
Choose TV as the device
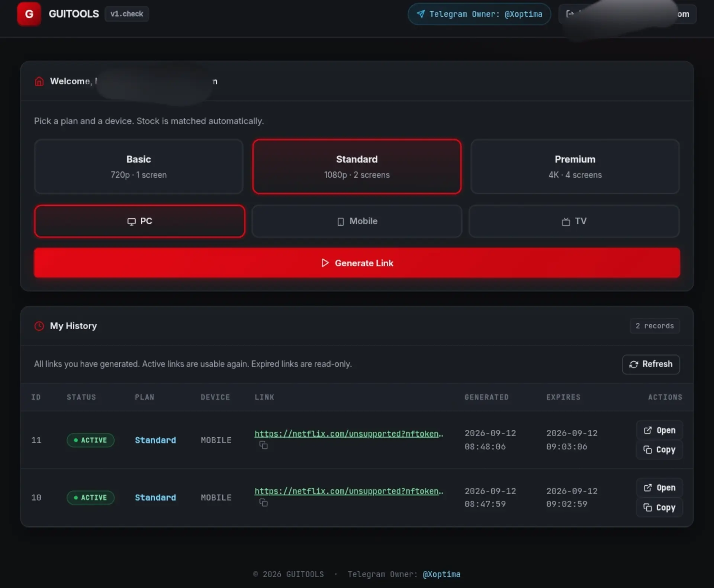[x=574, y=221]
